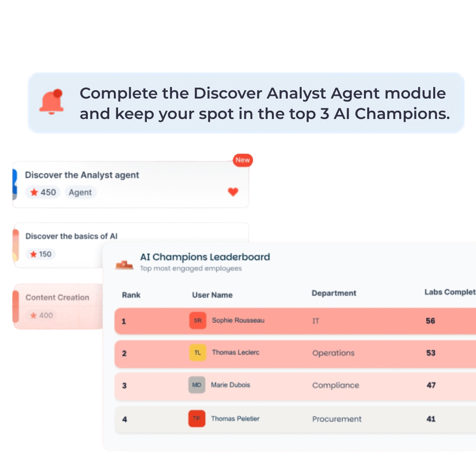This screenshot has width=476, height=476.
Task: Click the podium icon of AI Champions Leaderboard
Action: pos(124,264)
